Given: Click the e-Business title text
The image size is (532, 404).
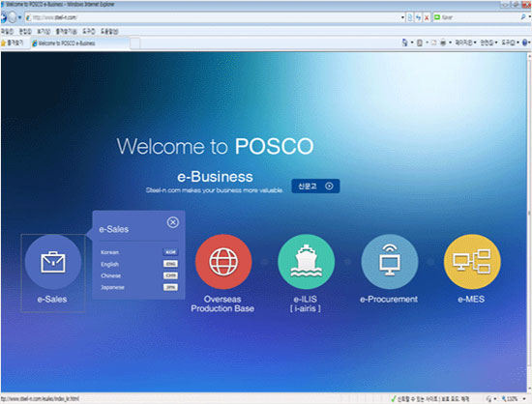Looking at the screenshot, I should [215, 177].
